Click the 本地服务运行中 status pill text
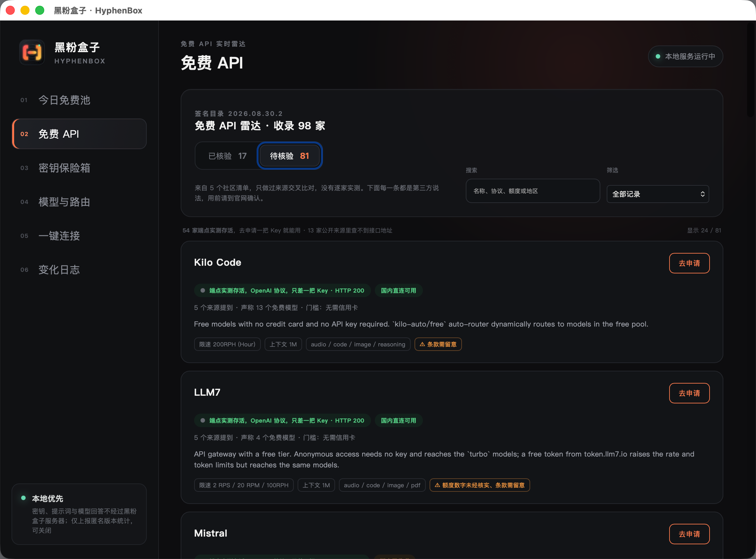756x559 pixels. coord(690,57)
